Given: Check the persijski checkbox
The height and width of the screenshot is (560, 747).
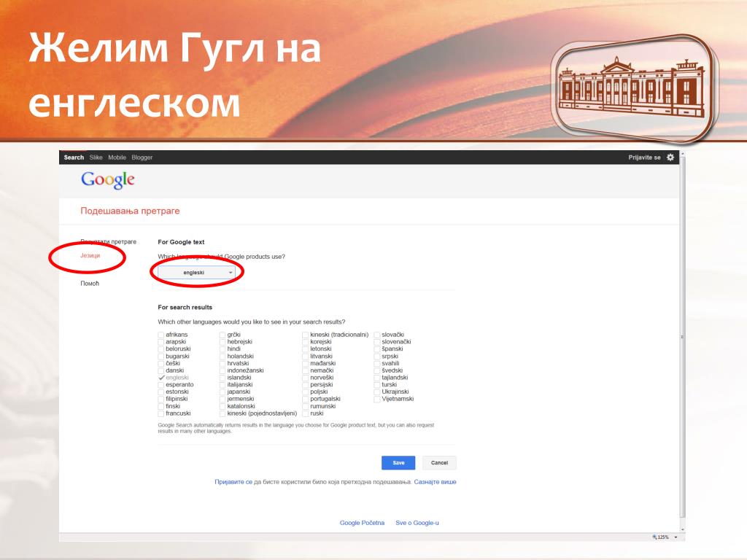Looking at the screenshot, I should coord(306,385).
